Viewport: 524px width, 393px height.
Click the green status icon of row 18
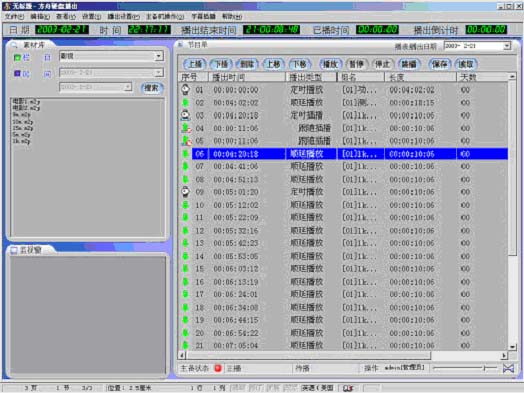pyautogui.click(x=185, y=307)
